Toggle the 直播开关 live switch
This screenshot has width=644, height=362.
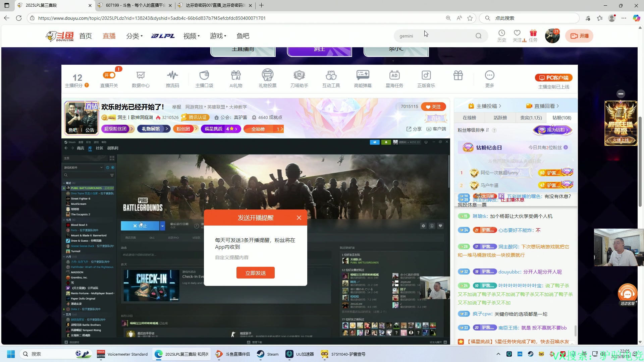(109, 75)
